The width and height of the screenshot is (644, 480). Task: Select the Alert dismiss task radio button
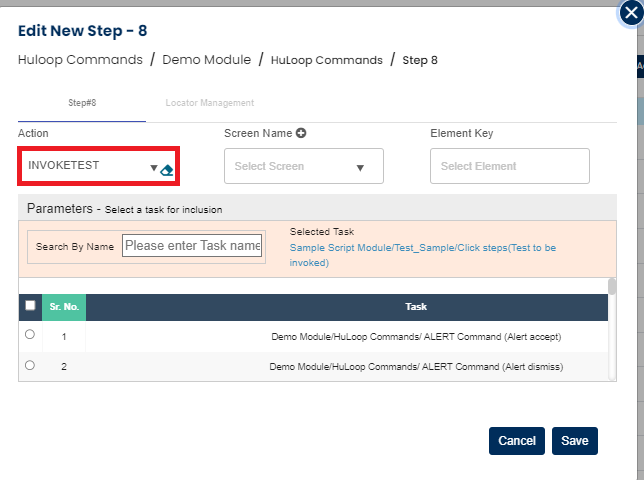coord(29,365)
